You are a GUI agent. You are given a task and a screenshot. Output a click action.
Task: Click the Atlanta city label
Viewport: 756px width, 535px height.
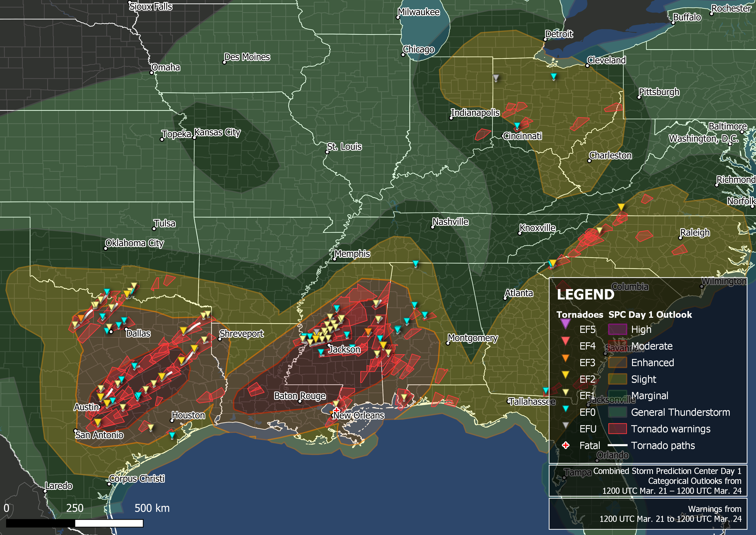[x=519, y=293]
